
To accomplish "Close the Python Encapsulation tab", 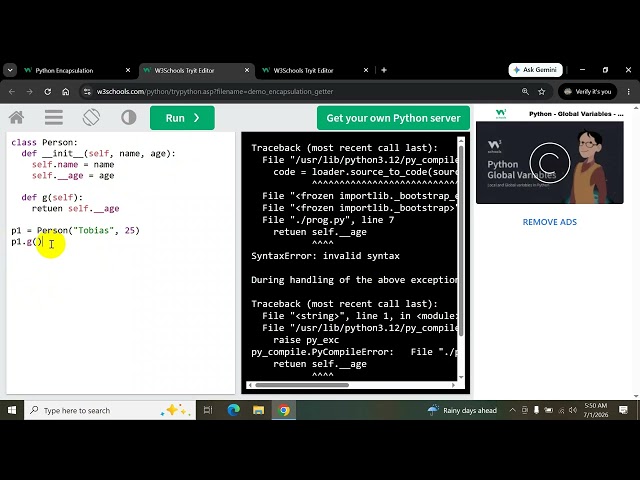I will pos(128,70).
